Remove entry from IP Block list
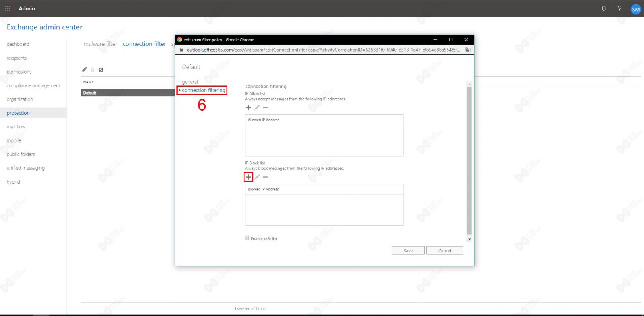 pos(265,177)
